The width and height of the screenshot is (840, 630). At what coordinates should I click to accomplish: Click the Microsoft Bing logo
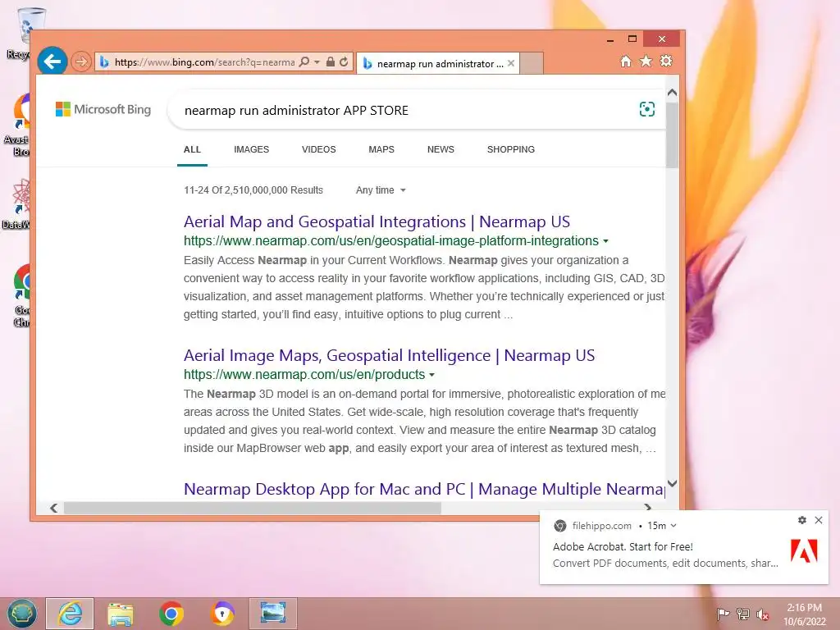[x=103, y=109]
